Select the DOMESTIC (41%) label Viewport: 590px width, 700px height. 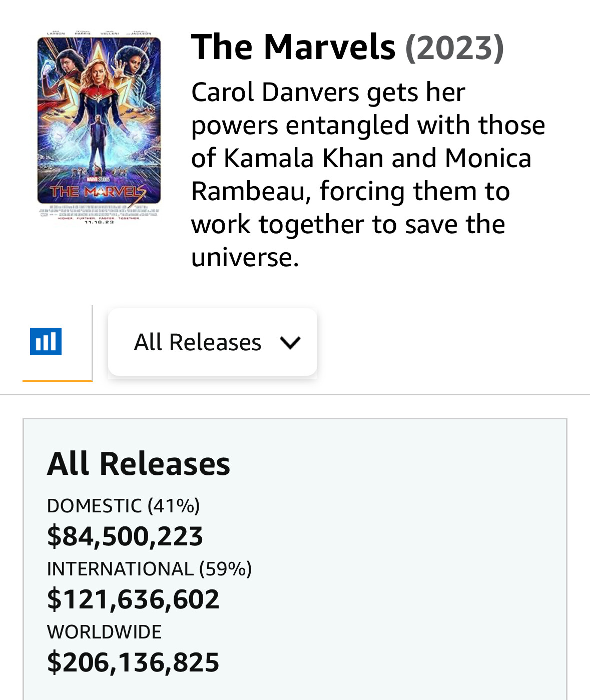pos(124,506)
